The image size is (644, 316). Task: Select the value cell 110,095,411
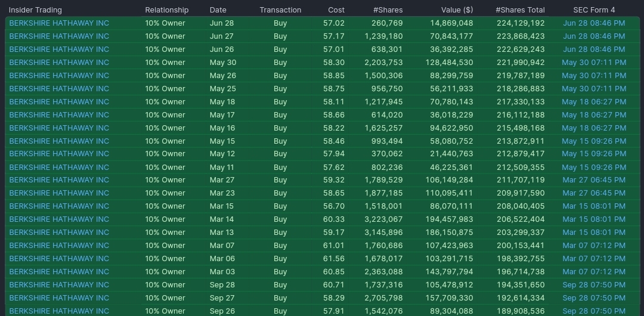450,193
